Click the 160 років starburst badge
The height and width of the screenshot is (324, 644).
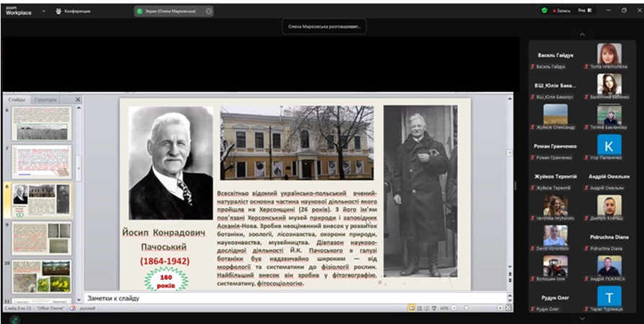166,281
